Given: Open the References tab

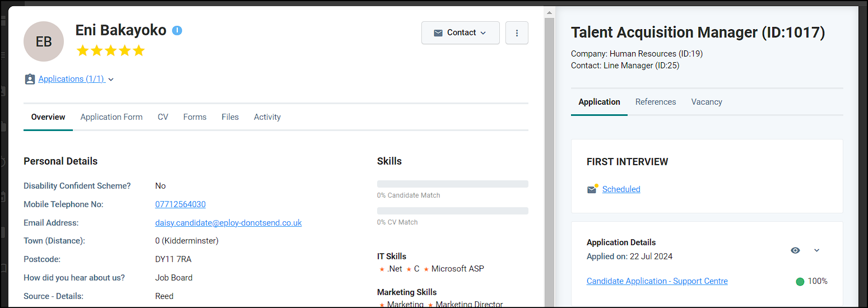Looking at the screenshot, I should (x=656, y=102).
